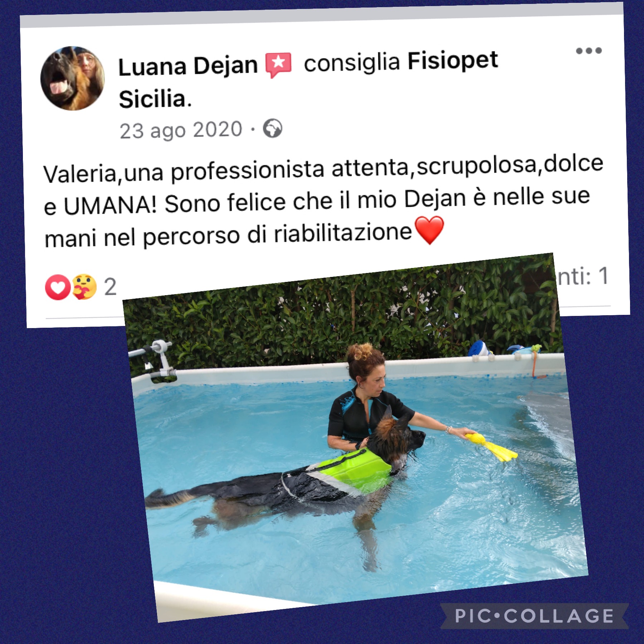Click the Luana Dejan name link

click(x=188, y=66)
